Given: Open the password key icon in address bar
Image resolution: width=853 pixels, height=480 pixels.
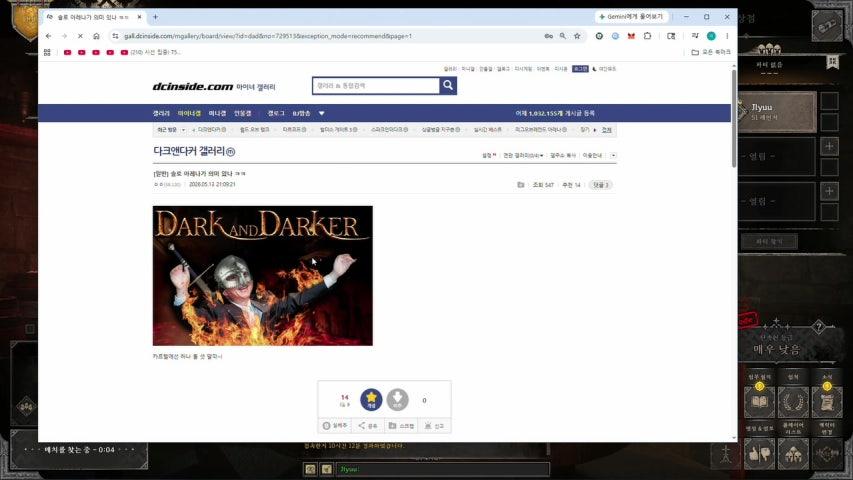Looking at the screenshot, I should pyautogui.click(x=548, y=36).
